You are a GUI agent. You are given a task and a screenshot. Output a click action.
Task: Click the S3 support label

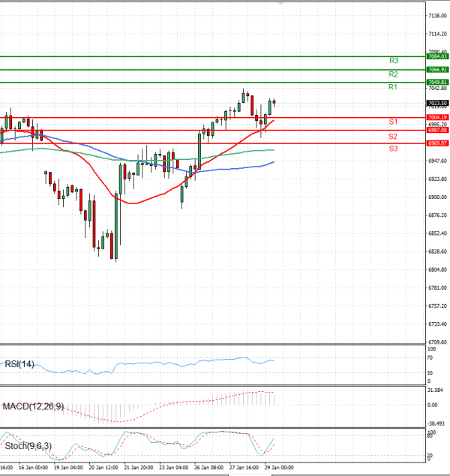393,149
